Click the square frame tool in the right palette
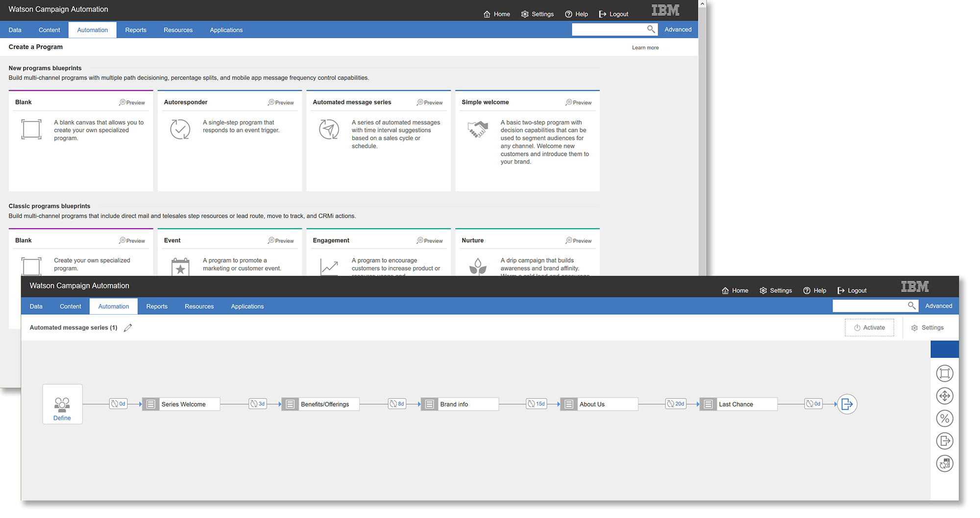 pos(945,373)
